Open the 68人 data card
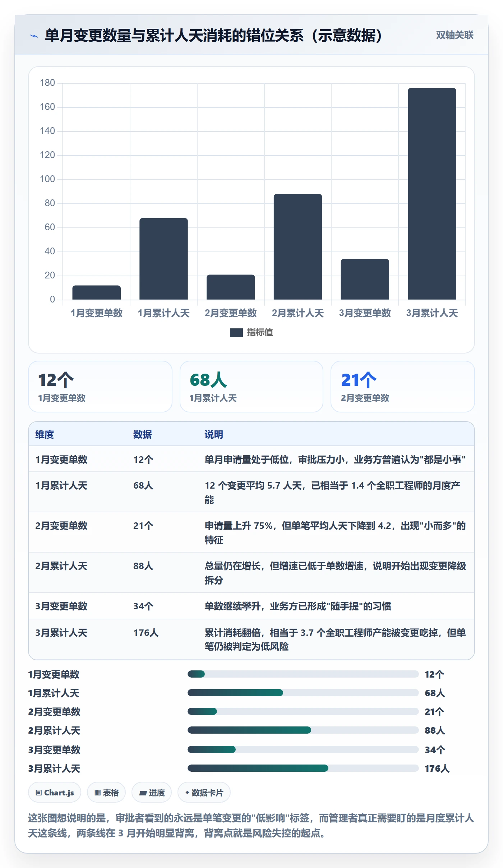 [x=251, y=387]
